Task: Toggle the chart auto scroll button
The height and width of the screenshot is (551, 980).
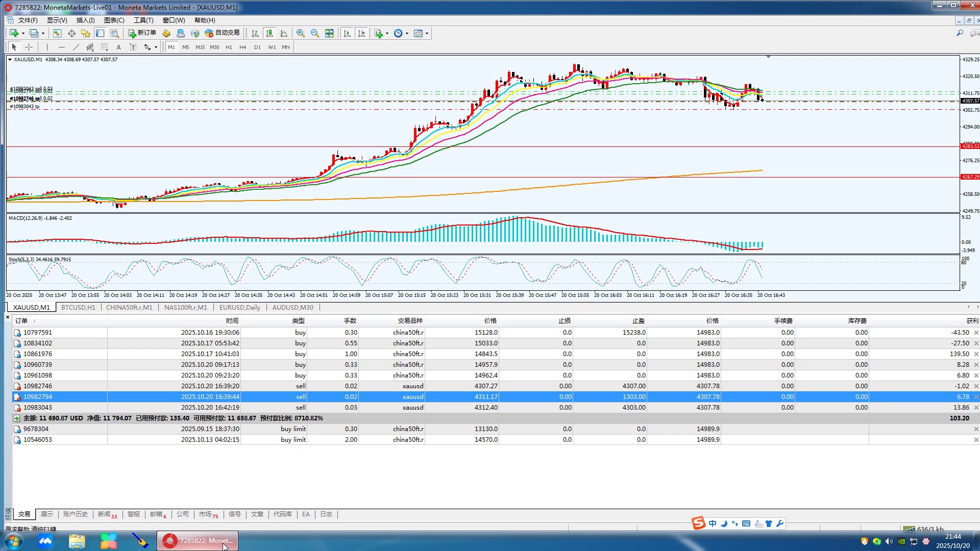Action: pos(347,33)
